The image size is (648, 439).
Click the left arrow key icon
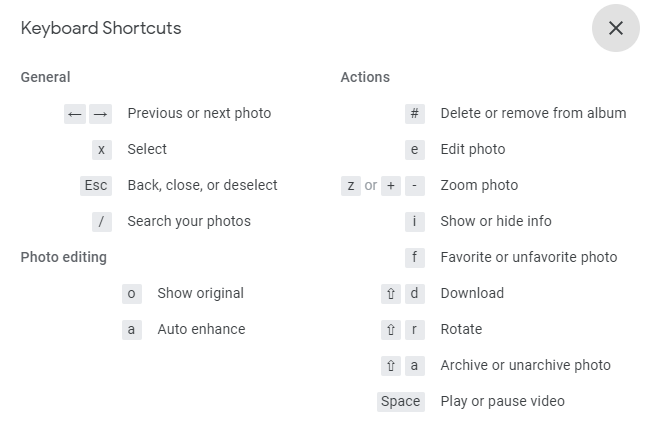tap(75, 113)
